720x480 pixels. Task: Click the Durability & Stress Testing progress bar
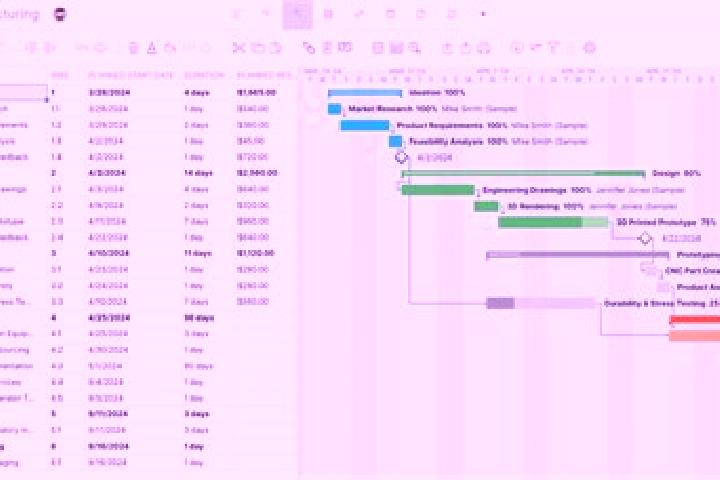(540, 303)
